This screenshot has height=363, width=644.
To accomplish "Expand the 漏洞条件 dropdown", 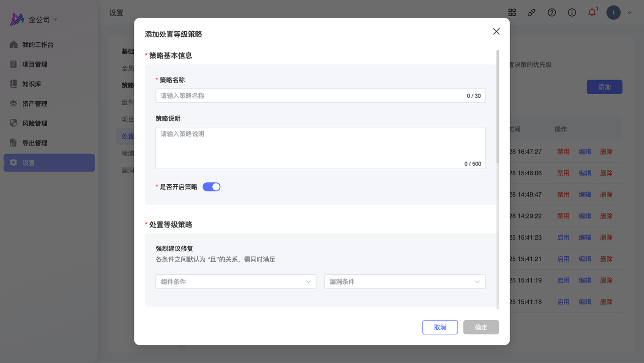I will pos(405,281).
